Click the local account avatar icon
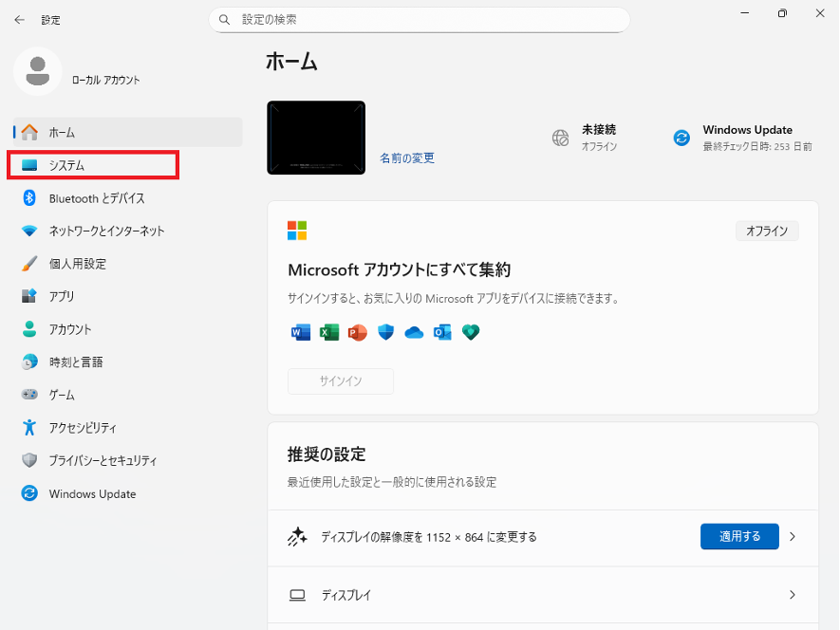 click(x=38, y=71)
